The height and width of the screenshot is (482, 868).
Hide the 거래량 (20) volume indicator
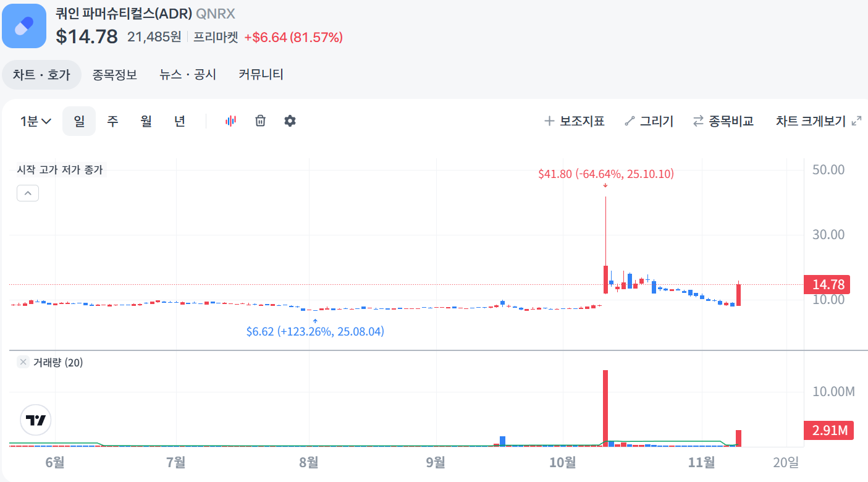tap(22, 361)
